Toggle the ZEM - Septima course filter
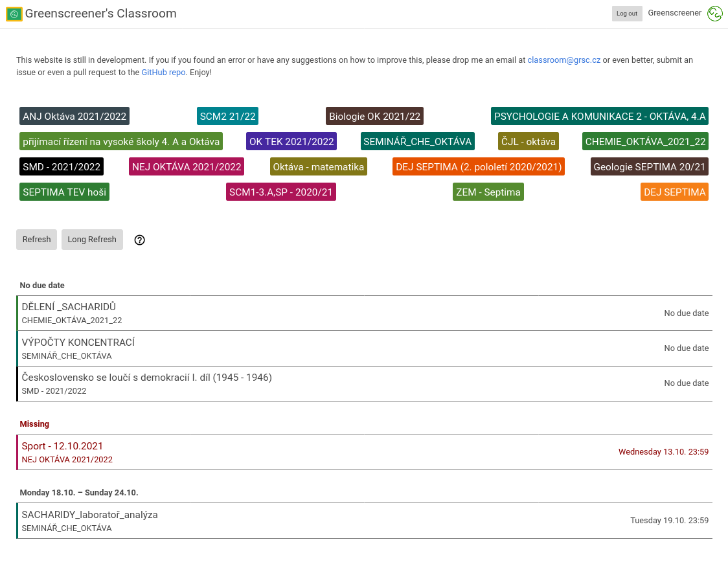 coord(488,192)
